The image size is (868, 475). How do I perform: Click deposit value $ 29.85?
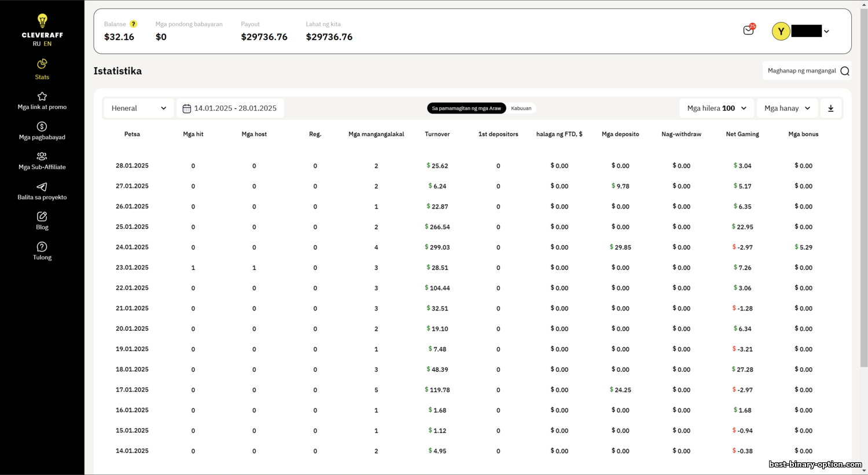click(x=620, y=247)
